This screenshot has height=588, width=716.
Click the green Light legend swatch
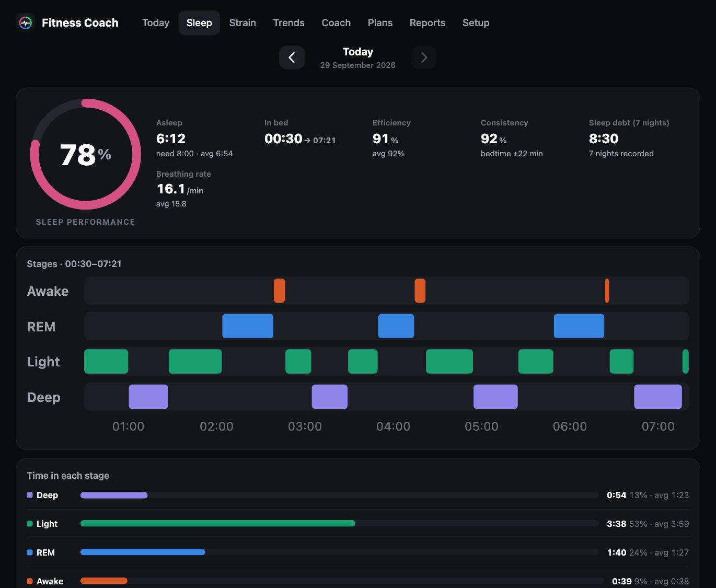click(x=30, y=524)
